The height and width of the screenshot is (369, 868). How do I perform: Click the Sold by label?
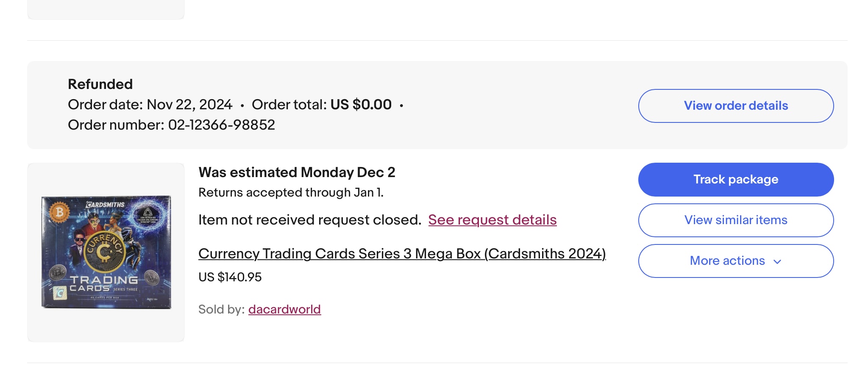tap(222, 309)
